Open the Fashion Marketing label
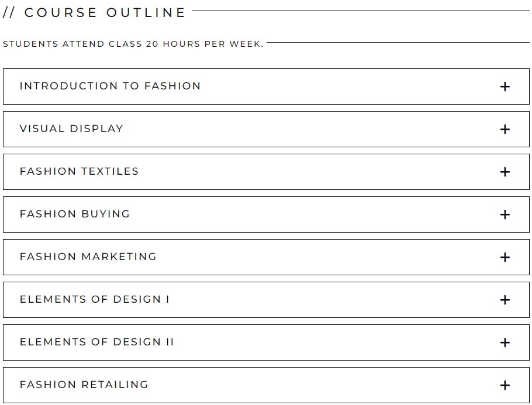Screen dimensions: 532x405 (x=88, y=257)
